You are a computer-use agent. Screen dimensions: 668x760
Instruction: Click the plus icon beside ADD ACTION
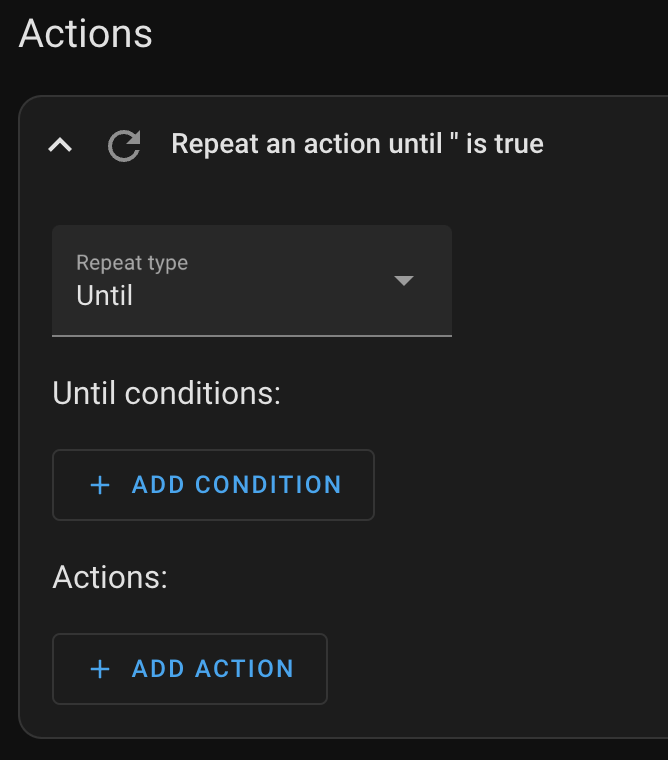(100, 669)
